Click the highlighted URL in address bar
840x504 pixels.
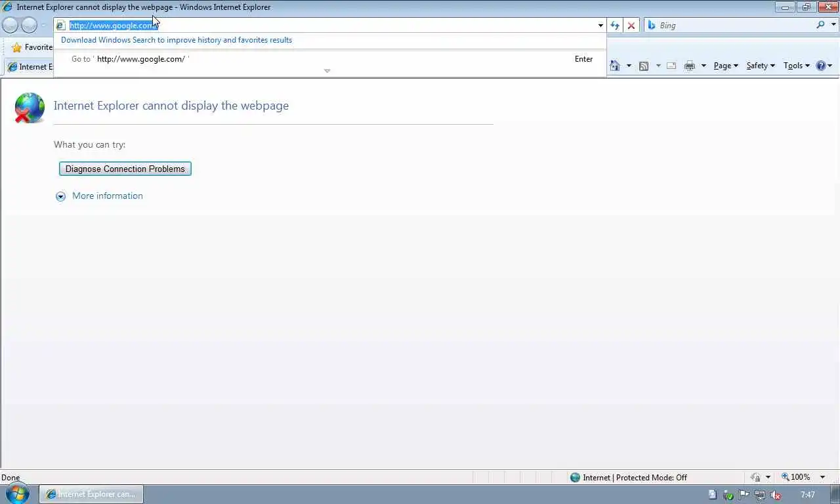click(x=114, y=26)
